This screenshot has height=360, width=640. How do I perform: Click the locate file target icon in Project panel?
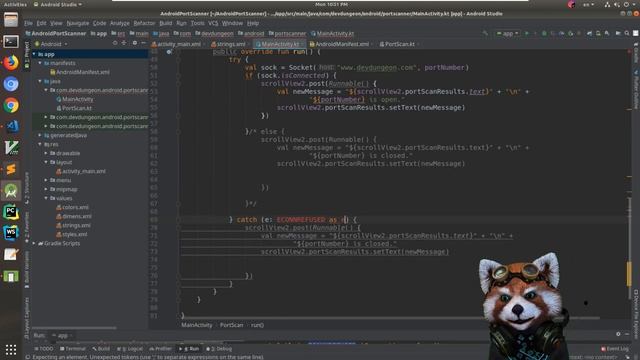coord(115,43)
